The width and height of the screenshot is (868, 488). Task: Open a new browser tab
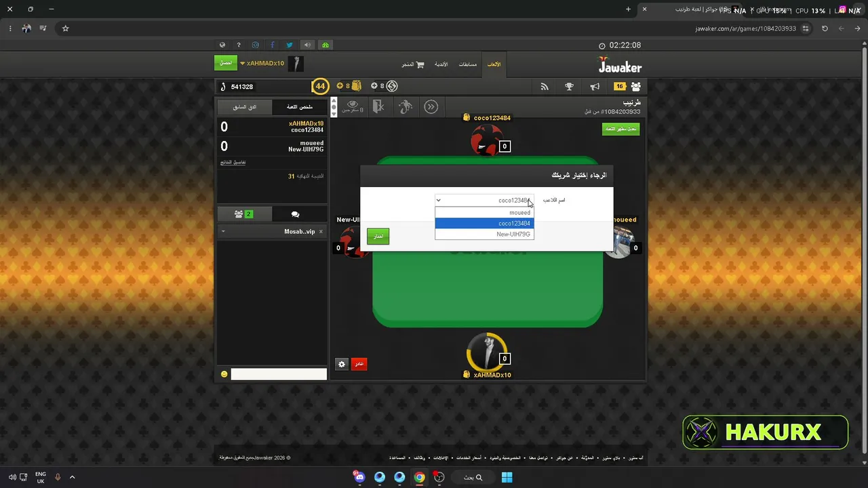628,9
